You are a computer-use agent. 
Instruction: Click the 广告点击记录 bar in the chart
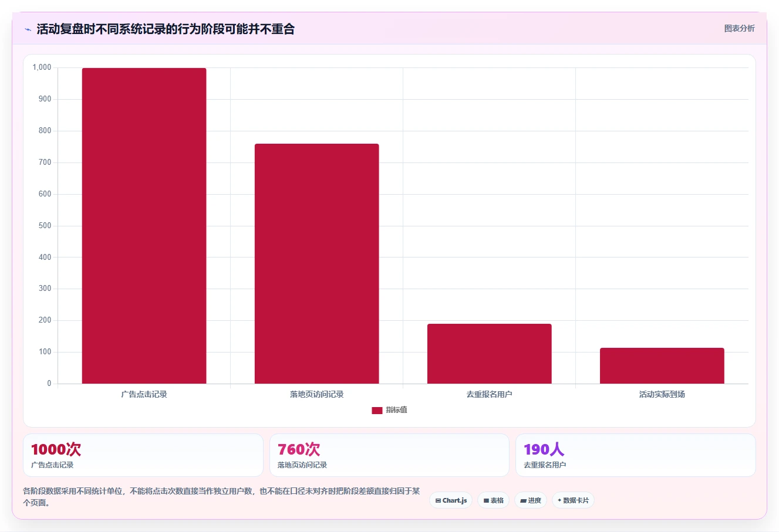[x=144, y=226]
